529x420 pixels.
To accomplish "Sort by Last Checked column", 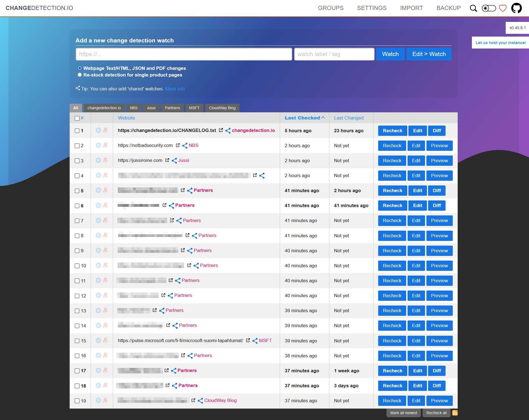I will click(x=305, y=118).
